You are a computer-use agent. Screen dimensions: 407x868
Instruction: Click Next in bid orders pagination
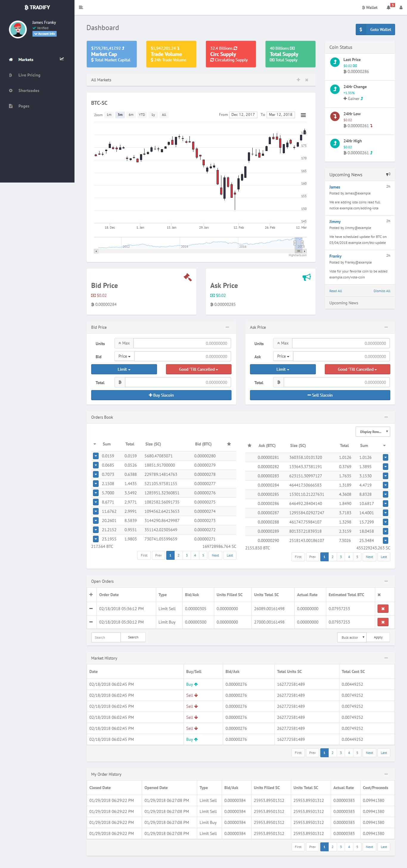point(215,555)
